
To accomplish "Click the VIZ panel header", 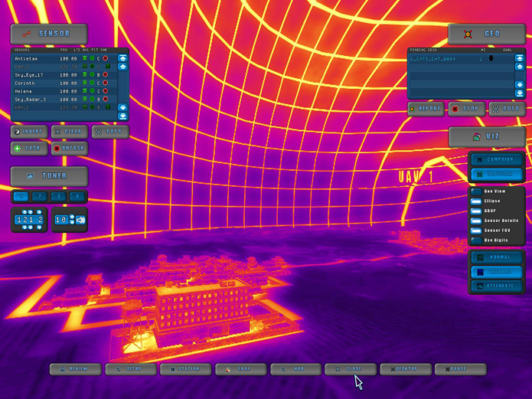I will 487,136.
